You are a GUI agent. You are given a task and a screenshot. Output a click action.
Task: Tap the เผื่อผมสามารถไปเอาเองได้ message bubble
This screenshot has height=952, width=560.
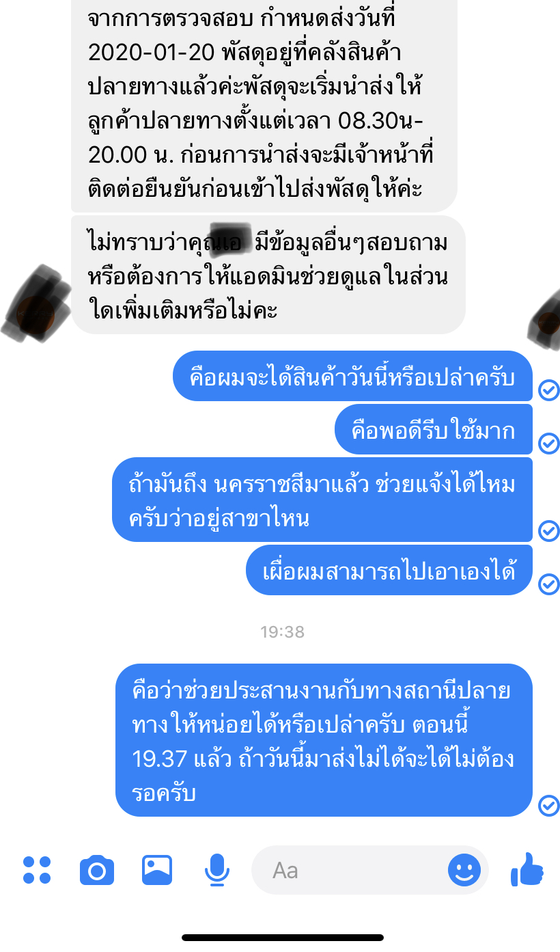coord(389,570)
